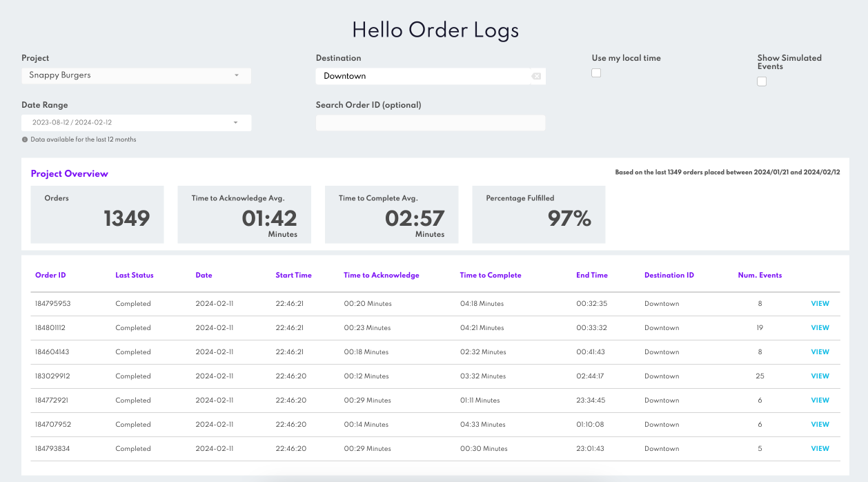
Task: Select order ID 184707952 text
Action: click(x=53, y=425)
